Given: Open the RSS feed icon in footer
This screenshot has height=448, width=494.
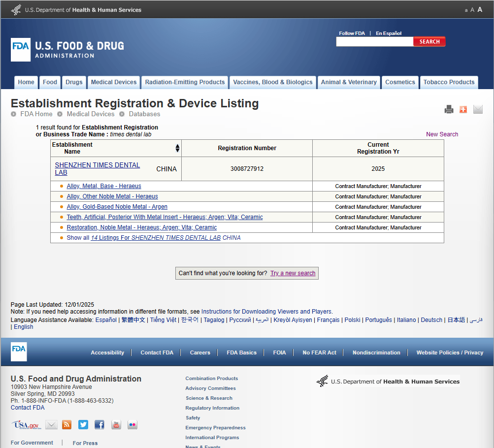Looking at the screenshot, I should coord(66,425).
